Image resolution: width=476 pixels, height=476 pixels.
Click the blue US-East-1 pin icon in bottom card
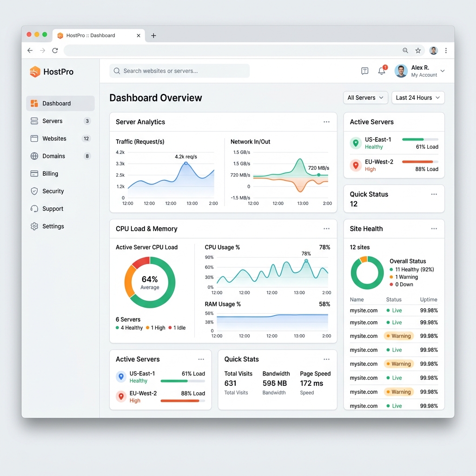coord(121,377)
